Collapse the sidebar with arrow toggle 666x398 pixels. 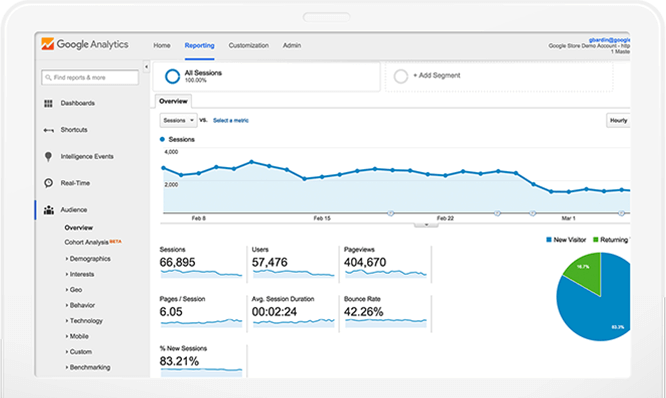coord(146,67)
